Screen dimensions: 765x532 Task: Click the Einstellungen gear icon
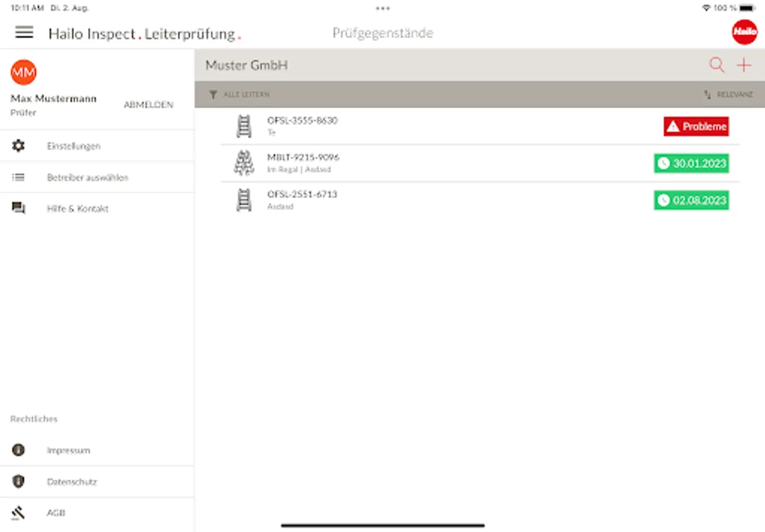pos(18,146)
